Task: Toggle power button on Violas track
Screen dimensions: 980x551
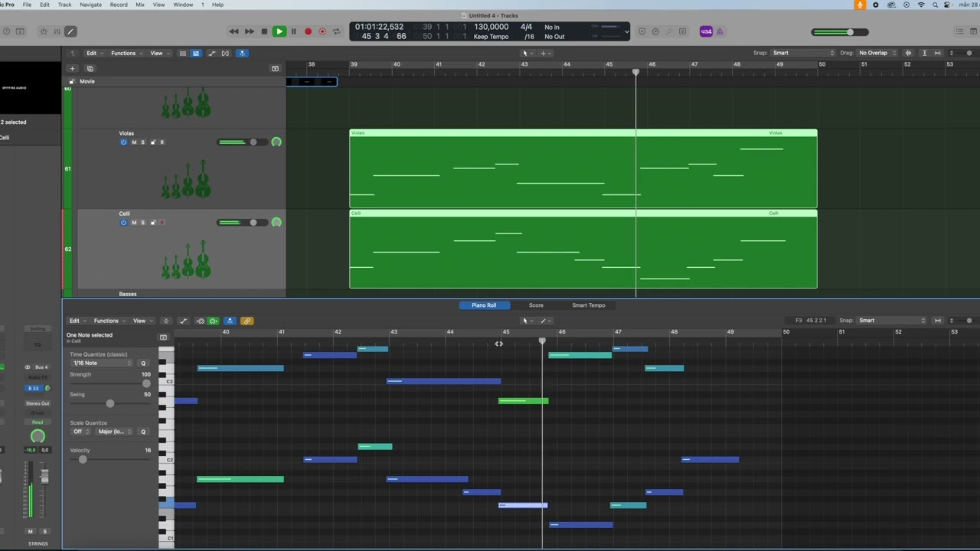Action: coord(123,142)
